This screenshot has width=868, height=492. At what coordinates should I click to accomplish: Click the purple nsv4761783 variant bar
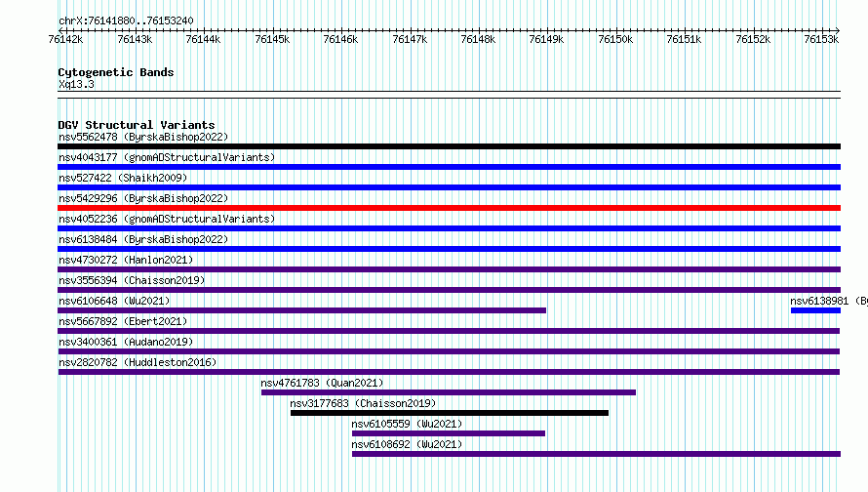click(449, 392)
